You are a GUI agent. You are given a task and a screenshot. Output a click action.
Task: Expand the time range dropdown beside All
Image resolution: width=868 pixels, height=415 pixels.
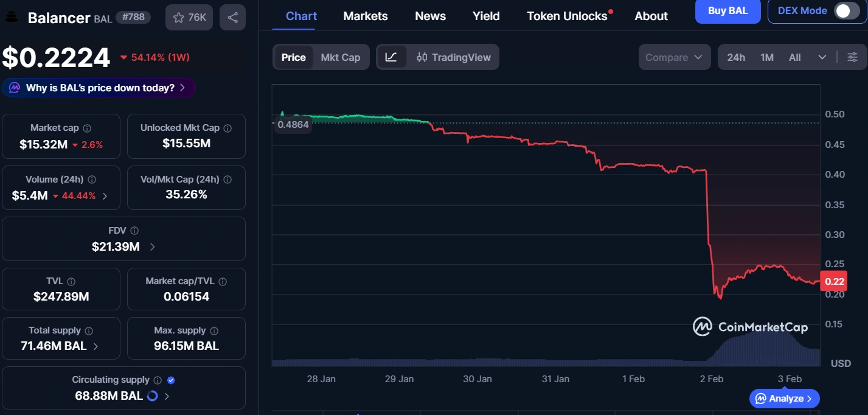(x=822, y=57)
